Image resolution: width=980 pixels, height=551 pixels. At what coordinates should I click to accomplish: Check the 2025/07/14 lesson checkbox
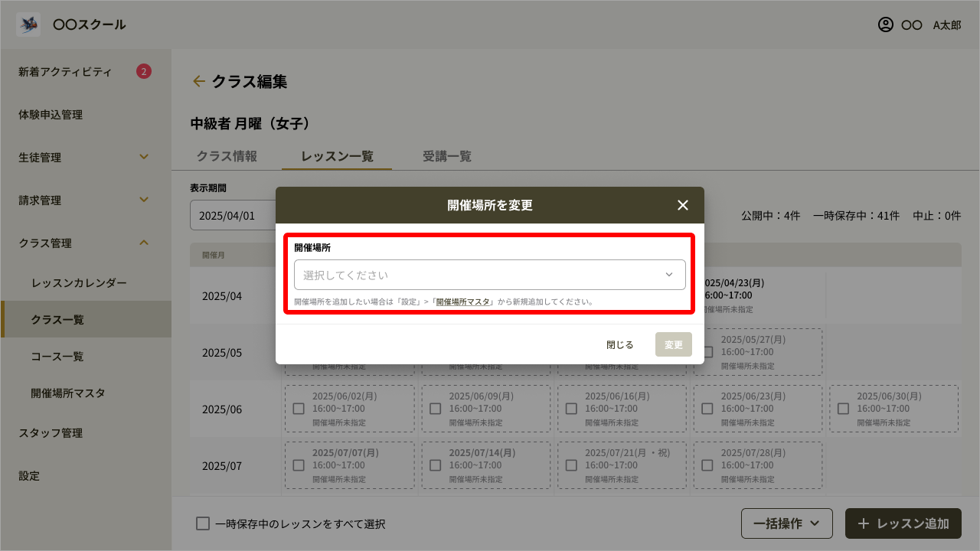pyautogui.click(x=435, y=465)
